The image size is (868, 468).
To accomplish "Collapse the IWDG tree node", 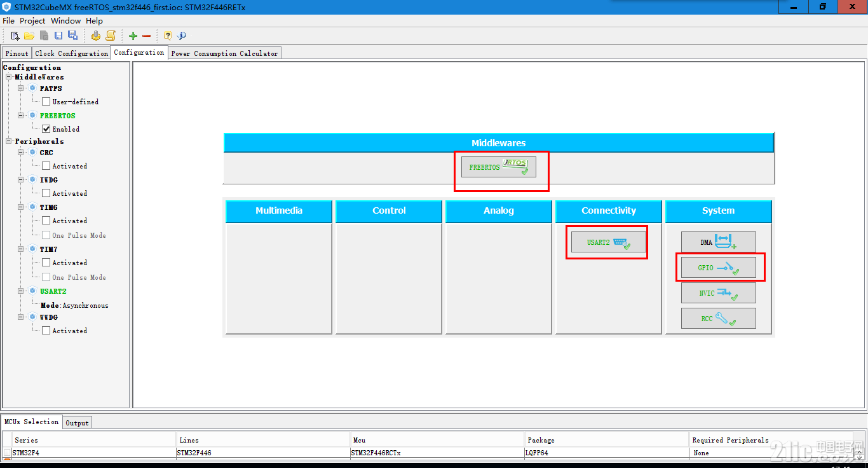I will coord(21,180).
